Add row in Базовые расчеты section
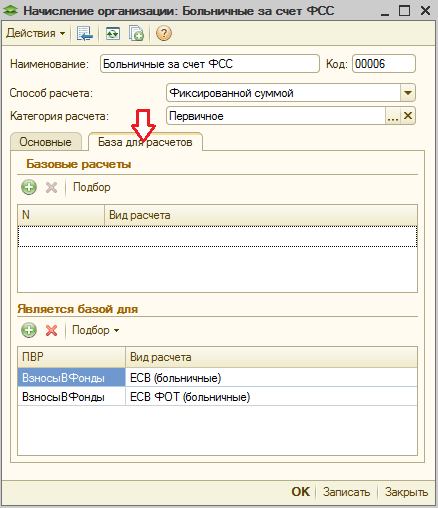The width and height of the screenshot is (438, 508). [29, 187]
